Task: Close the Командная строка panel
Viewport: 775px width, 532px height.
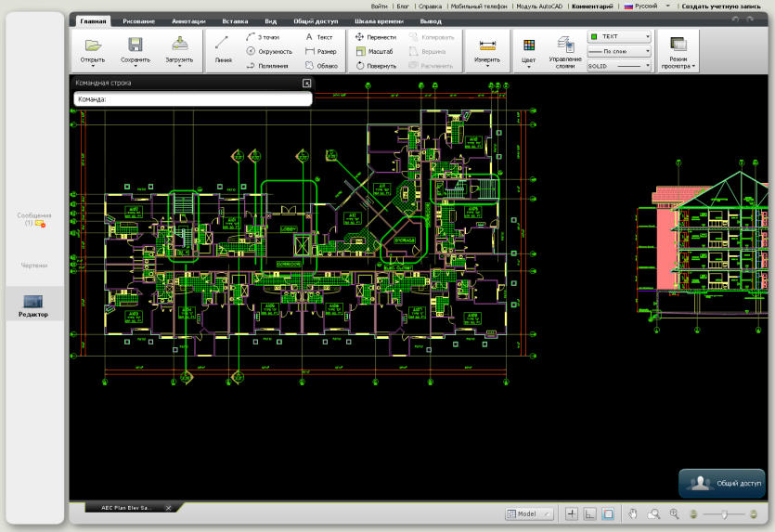Action: (306, 83)
